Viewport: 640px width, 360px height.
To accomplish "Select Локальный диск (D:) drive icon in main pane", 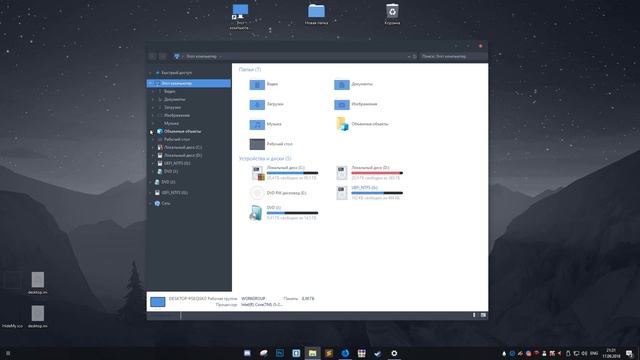I will coord(342,173).
